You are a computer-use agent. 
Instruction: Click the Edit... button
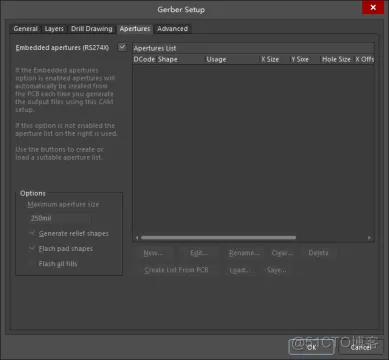199,253
